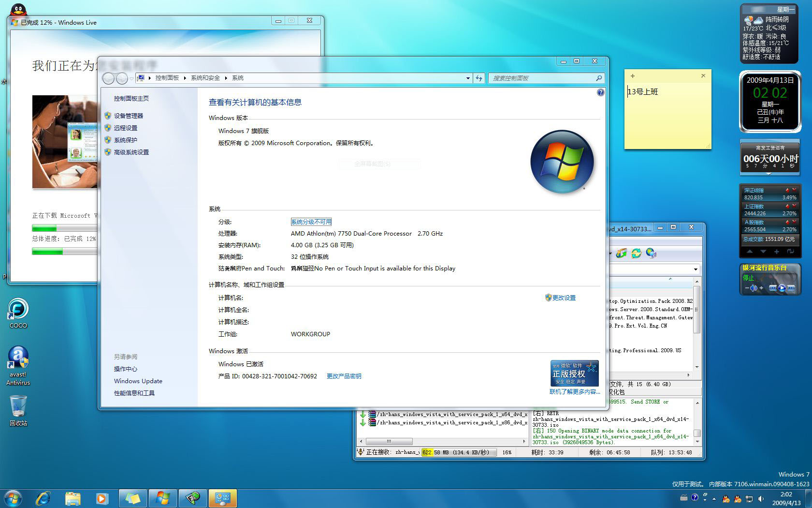Click the FTP transfer arrows toolbar icon
Screen dimensions: 812x508
point(621,253)
